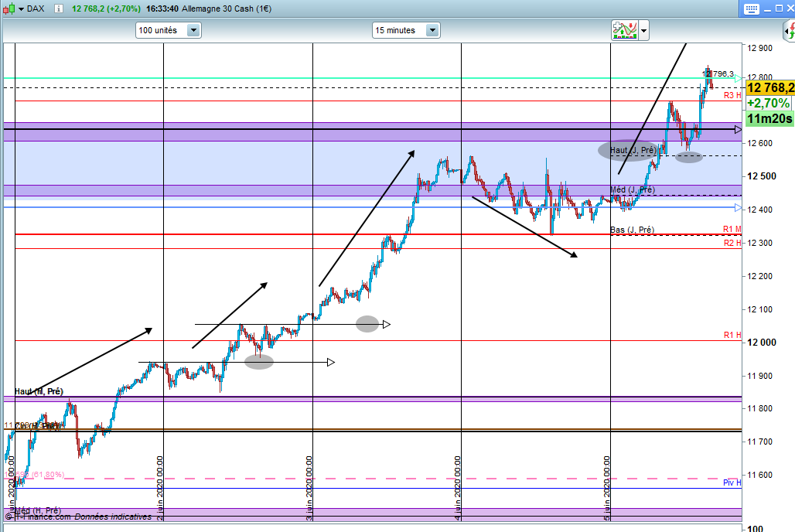Screen dimensions: 795x532
Task: Click the '16:33:40' time stamp
Action: 162,9
